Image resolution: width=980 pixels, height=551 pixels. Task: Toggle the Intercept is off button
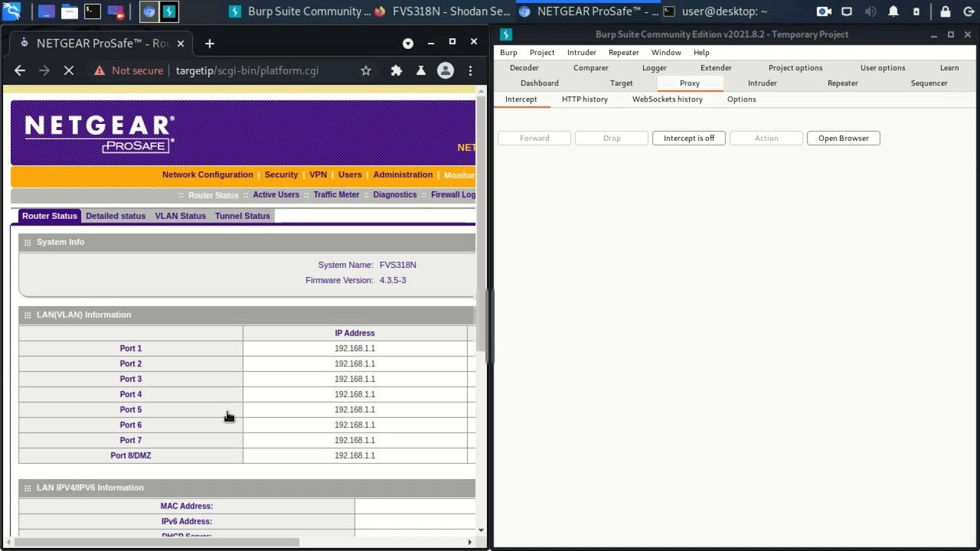(x=688, y=139)
